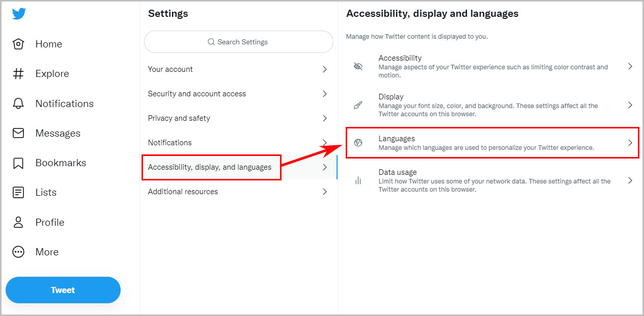Expand Additional resources chevron
Screen dimensions: 644x316
325,192
